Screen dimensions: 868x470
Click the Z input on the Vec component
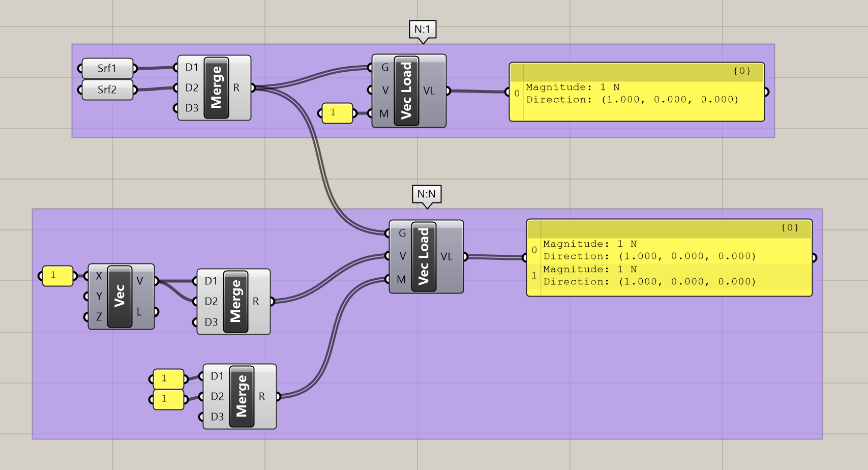coord(98,317)
